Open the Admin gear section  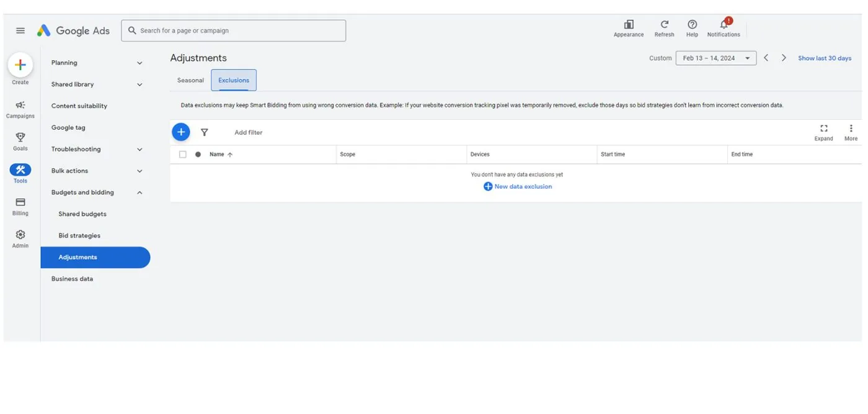(x=20, y=239)
